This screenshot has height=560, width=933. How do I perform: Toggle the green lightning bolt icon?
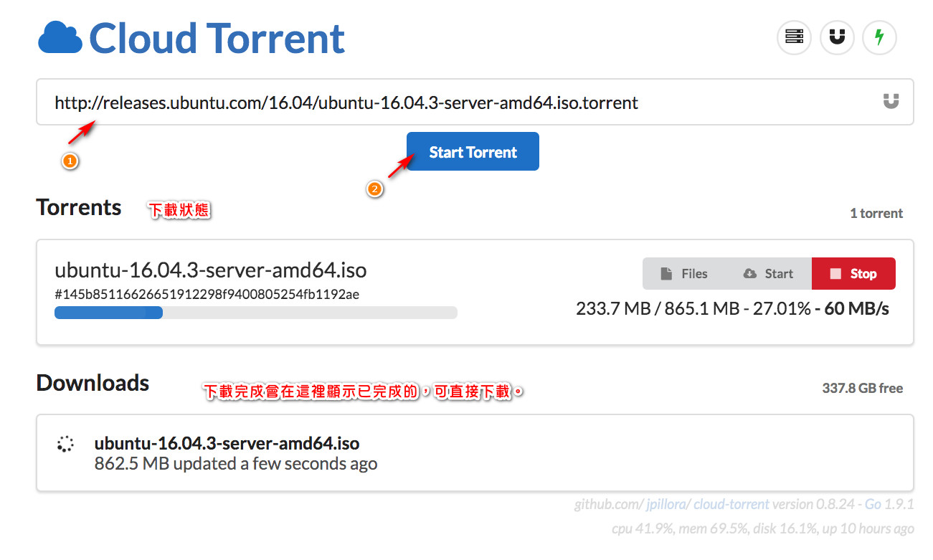878,37
